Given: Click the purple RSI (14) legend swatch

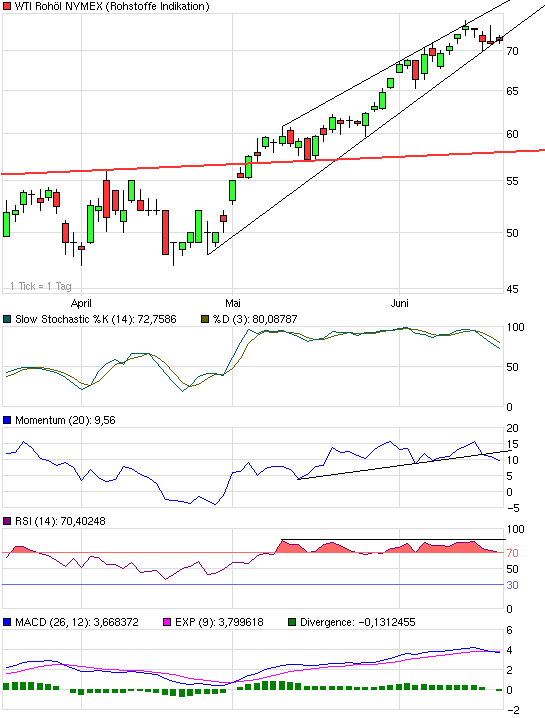Looking at the screenshot, I should click(7, 522).
